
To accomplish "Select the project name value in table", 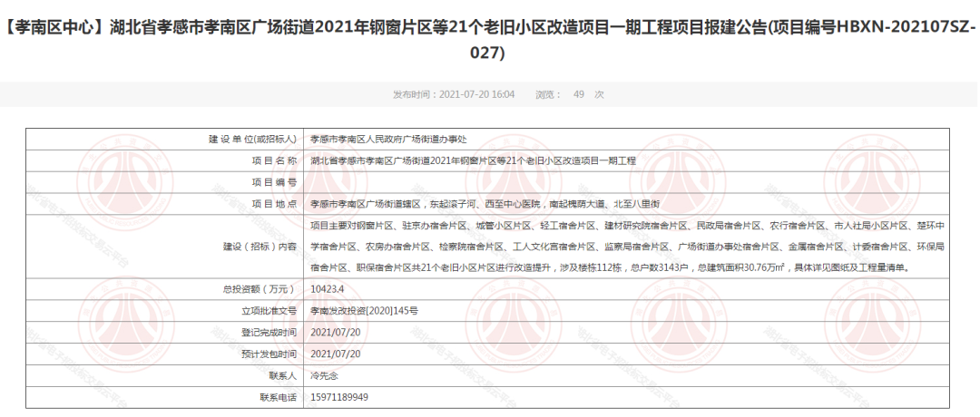I will coord(473,160).
